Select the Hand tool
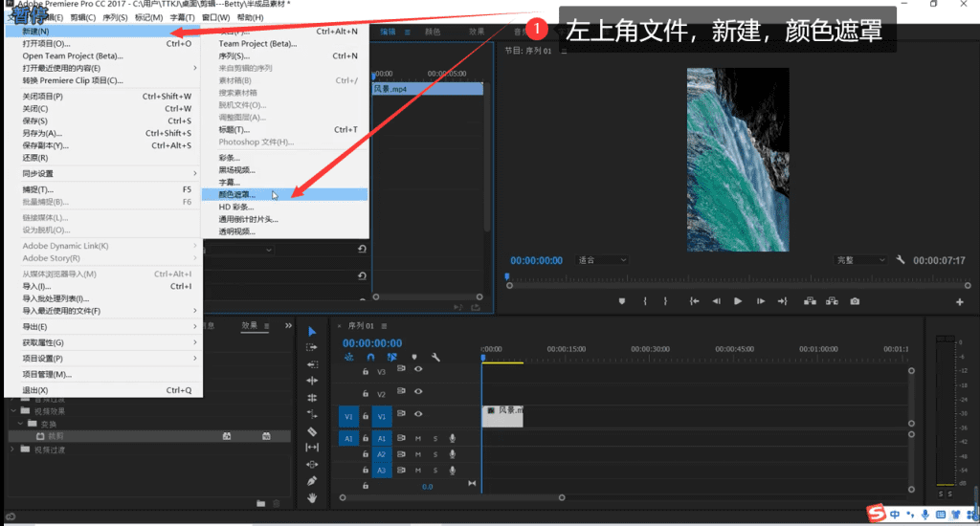Viewport: 980px width, 526px height. (x=312, y=498)
